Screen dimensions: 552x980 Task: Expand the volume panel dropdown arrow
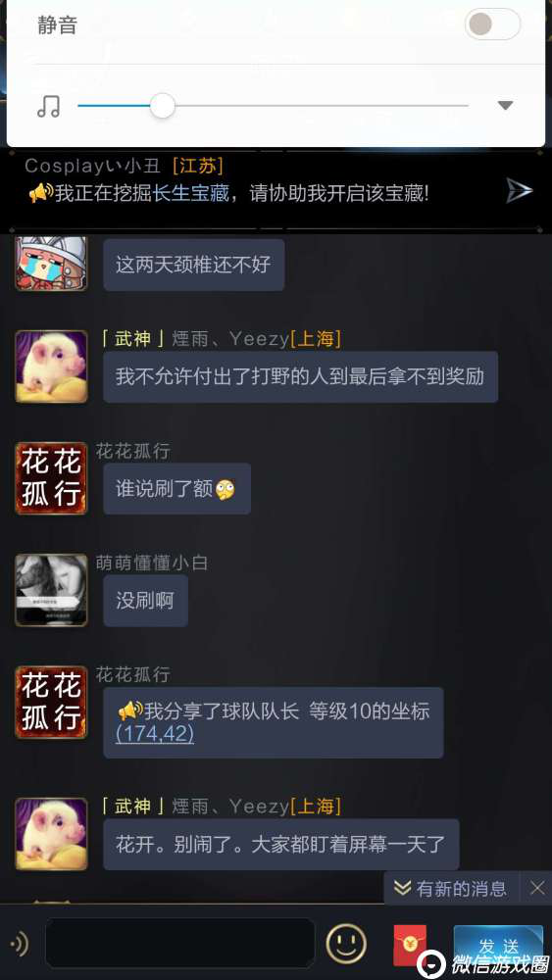pyautogui.click(x=505, y=106)
